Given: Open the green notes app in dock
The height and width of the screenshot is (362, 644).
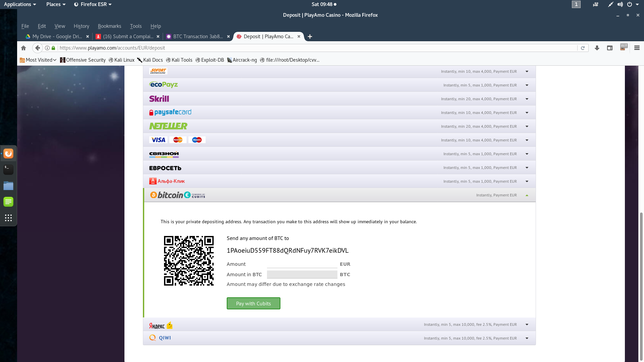Looking at the screenshot, I should [x=8, y=202].
